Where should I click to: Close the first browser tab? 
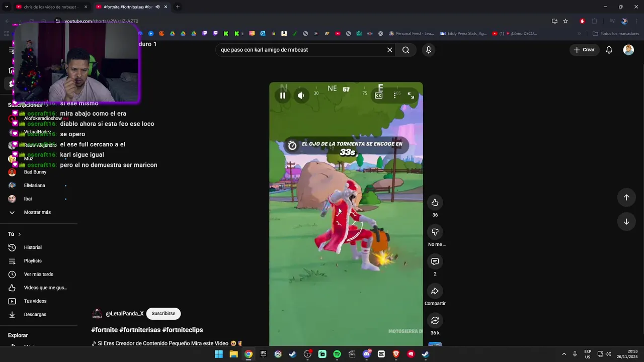(86, 7)
